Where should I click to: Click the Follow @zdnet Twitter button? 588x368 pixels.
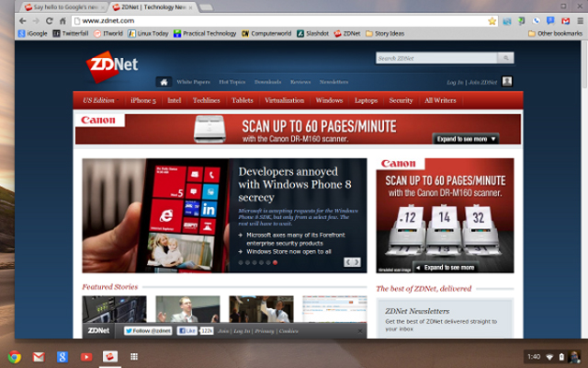[x=148, y=331]
